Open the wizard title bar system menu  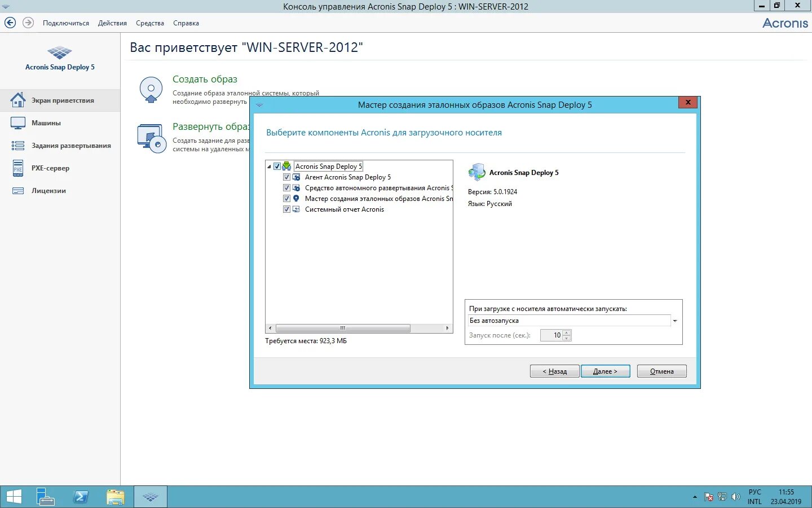click(259, 104)
